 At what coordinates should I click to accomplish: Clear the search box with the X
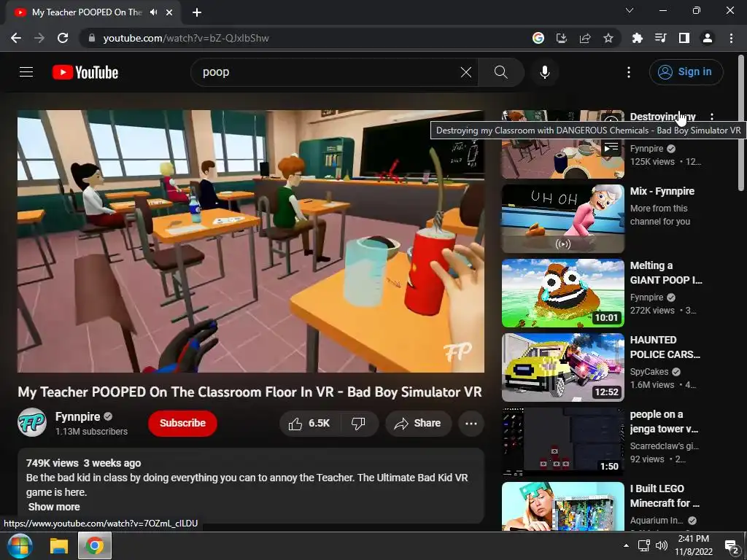(x=466, y=72)
